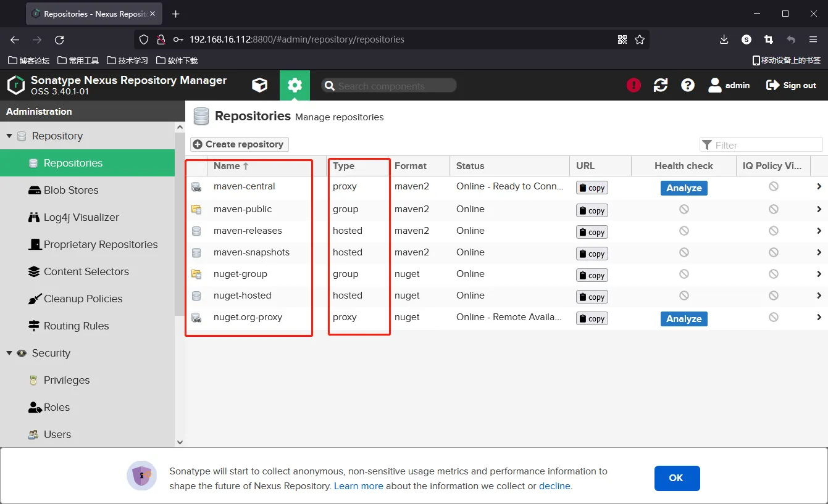Open Users under Security
828x504 pixels.
coord(88,434)
